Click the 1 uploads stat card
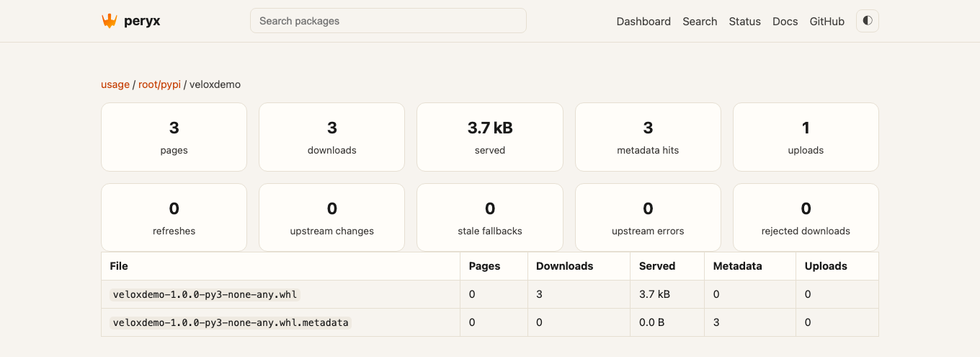This screenshot has height=357, width=980. click(x=806, y=137)
